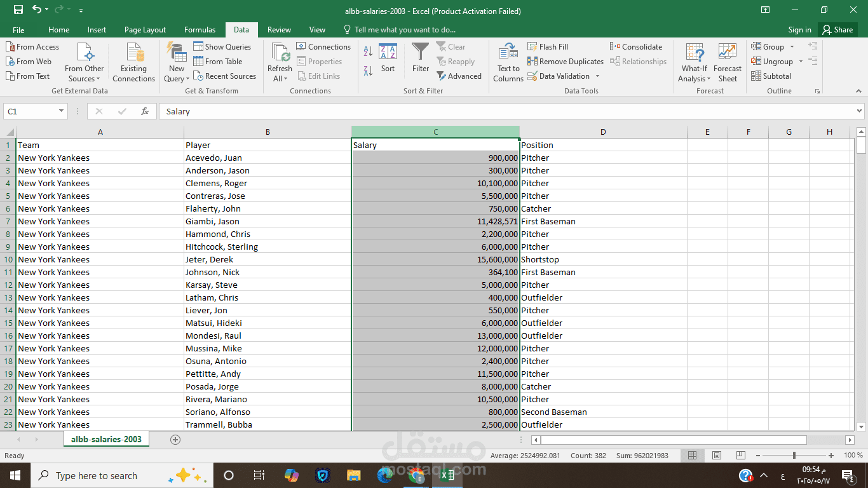Select column A header
The image size is (868, 488).
100,132
